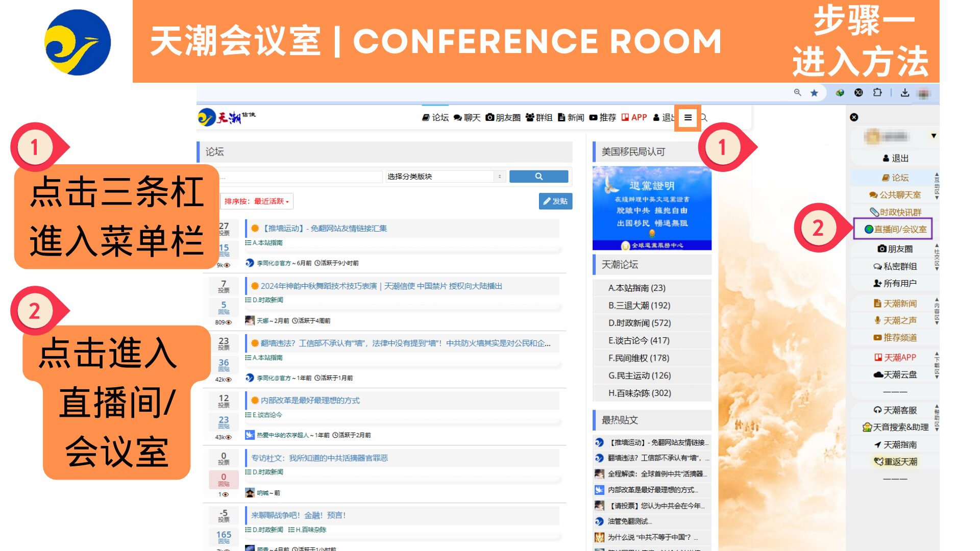The width and height of the screenshot is (980, 551).
Task: Click the search magnifier in site header
Action: pyautogui.click(x=704, y=118)
